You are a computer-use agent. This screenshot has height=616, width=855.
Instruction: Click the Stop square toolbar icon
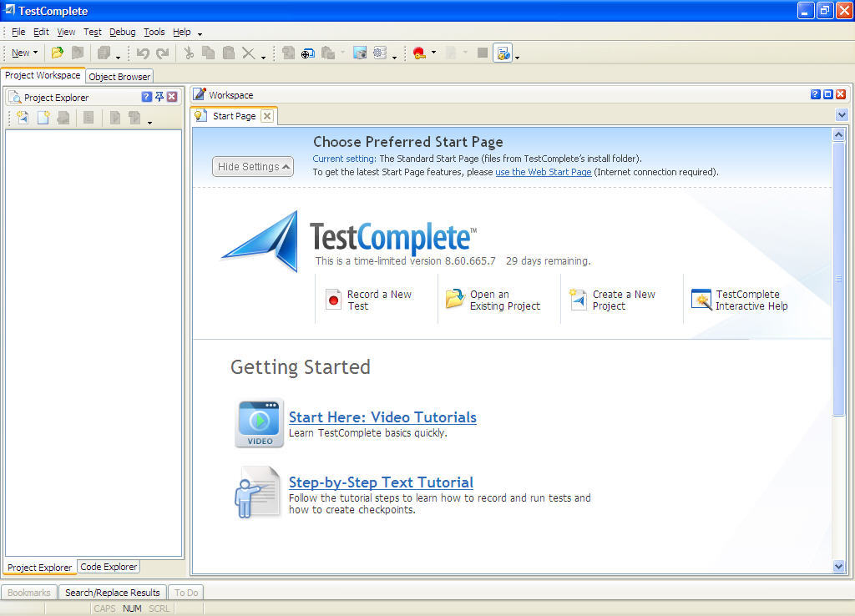click(x=482, y=53)
